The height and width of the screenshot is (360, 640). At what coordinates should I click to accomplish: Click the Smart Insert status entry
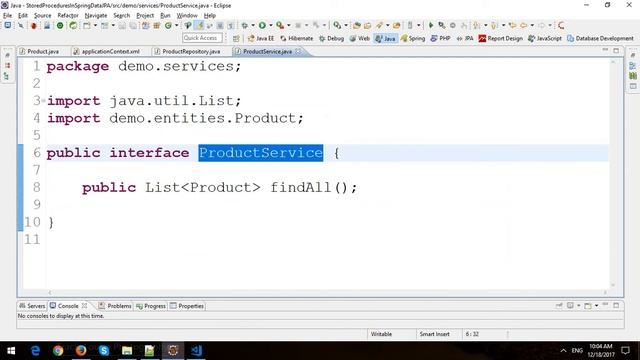(x=434, y=334)
